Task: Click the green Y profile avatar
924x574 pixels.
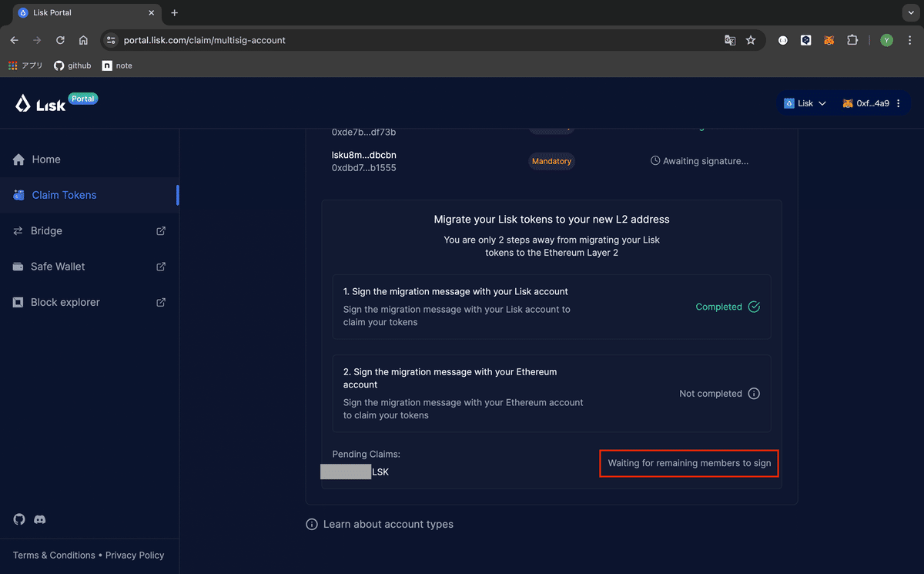Action: (x=886, y=40)
